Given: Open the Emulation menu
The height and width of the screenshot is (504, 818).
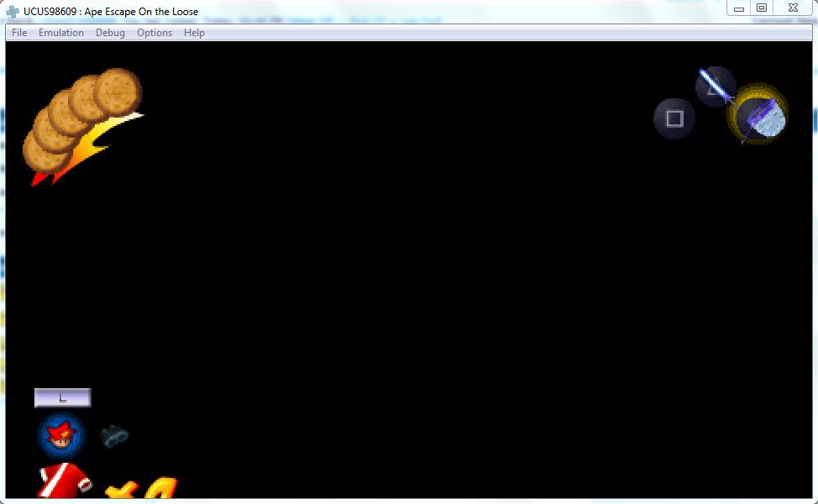Looking at the screenshot, I should [x=61, y=33].
